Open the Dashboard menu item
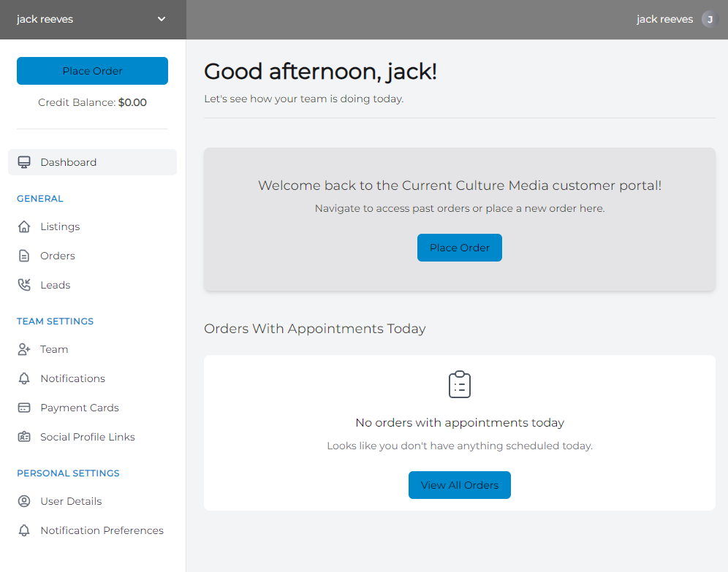 point(92,162)
